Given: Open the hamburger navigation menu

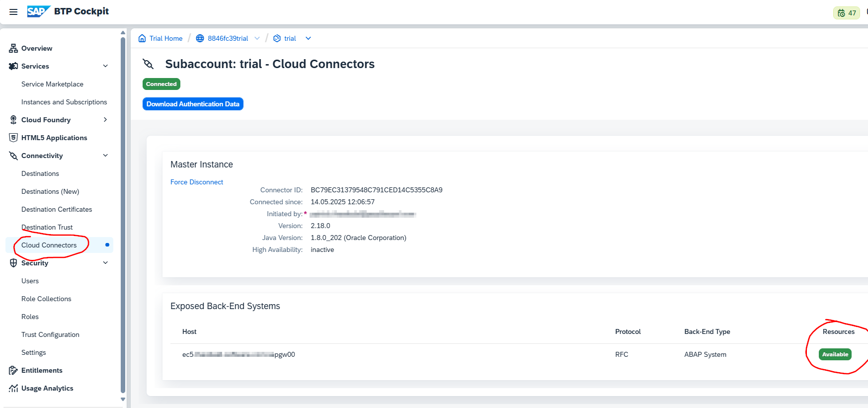Looking at the screenshot, I should 13,12.
